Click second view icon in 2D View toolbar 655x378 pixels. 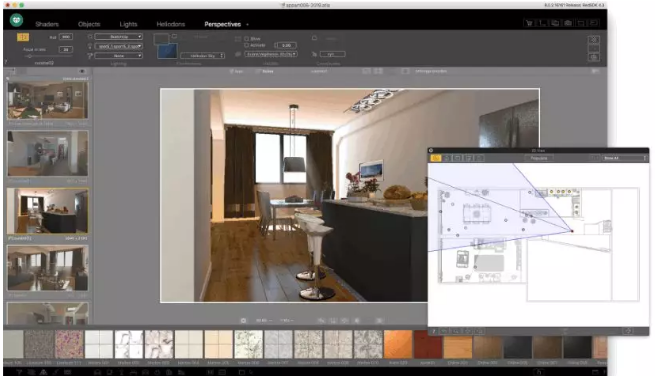[447, 158]
